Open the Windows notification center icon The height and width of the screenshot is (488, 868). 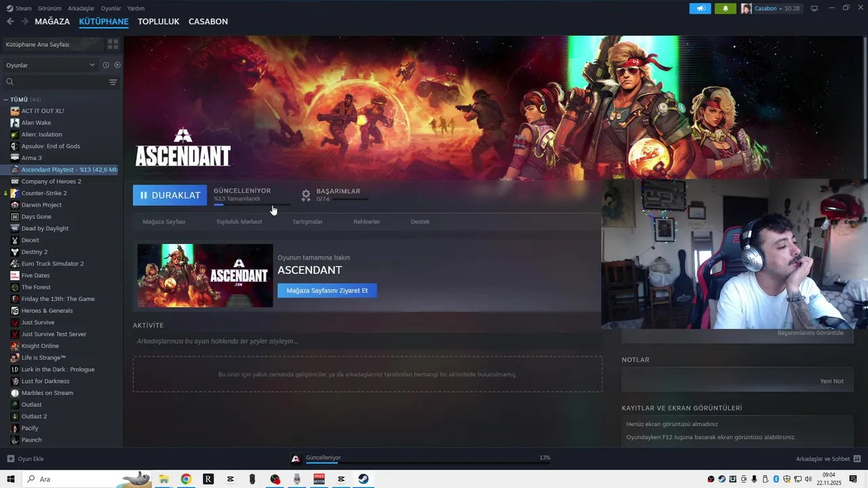coord(853,479)
